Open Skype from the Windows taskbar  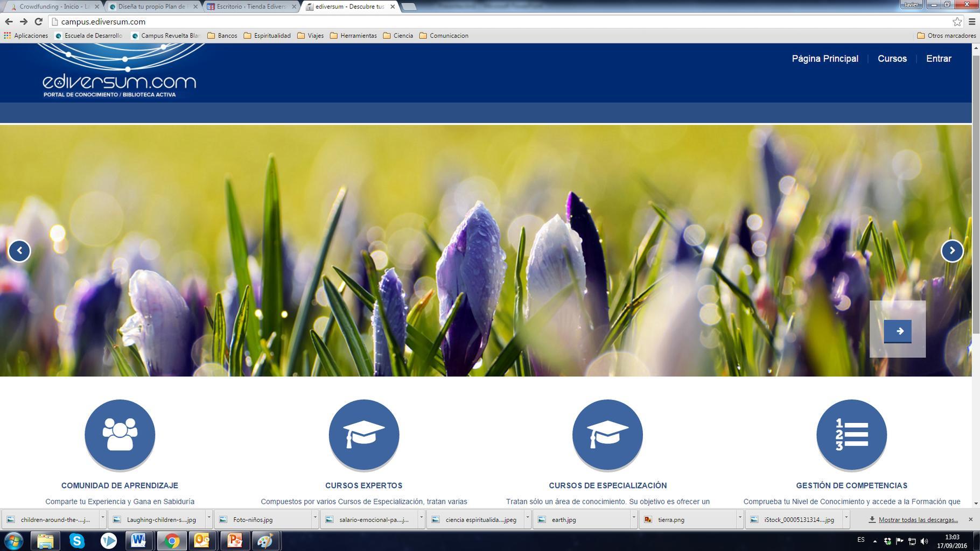77,540
